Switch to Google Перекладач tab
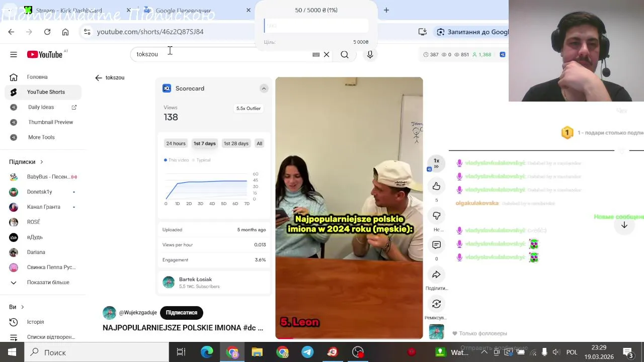 (183, 10)
